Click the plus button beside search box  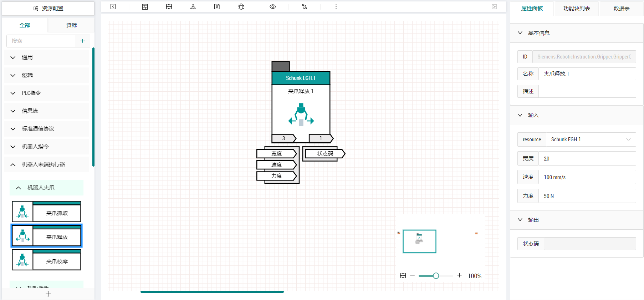click(82, 41)
